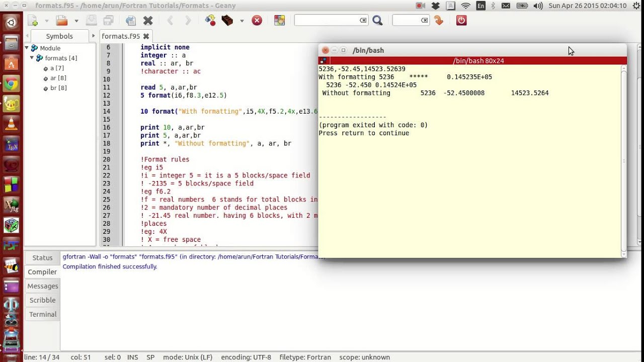Open the color chooser dialog
The width and height of the screenshot is (644, 362).
279,21
